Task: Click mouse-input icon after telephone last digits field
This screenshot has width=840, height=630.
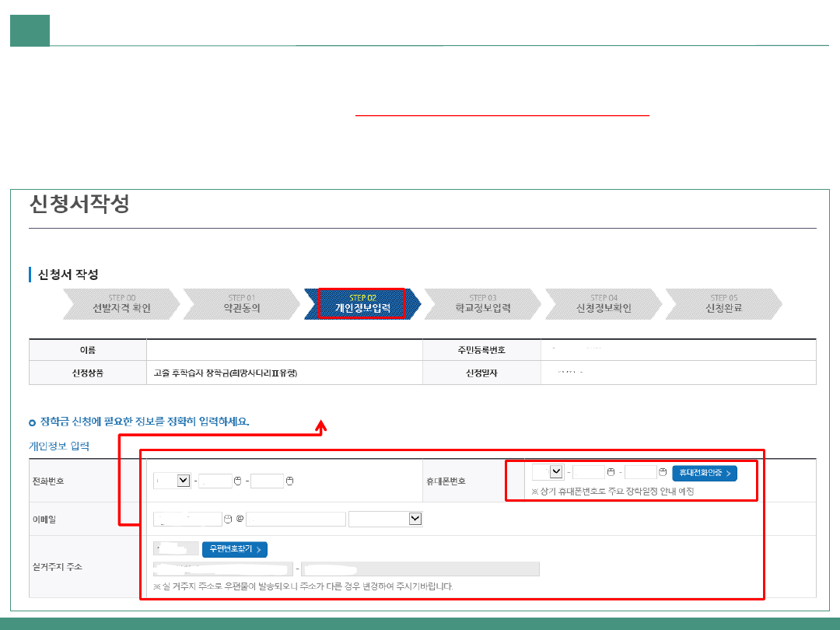Action: 289,481
